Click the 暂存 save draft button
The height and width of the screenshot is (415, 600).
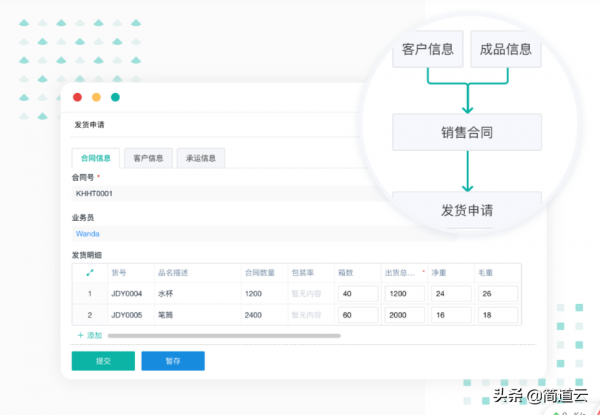[x=172, y=361]
